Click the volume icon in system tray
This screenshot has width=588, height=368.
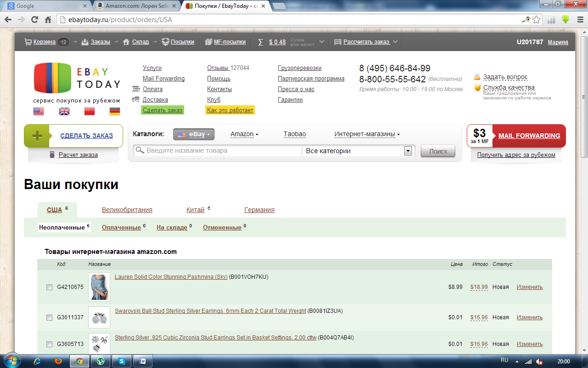click(x=540, y=362)
